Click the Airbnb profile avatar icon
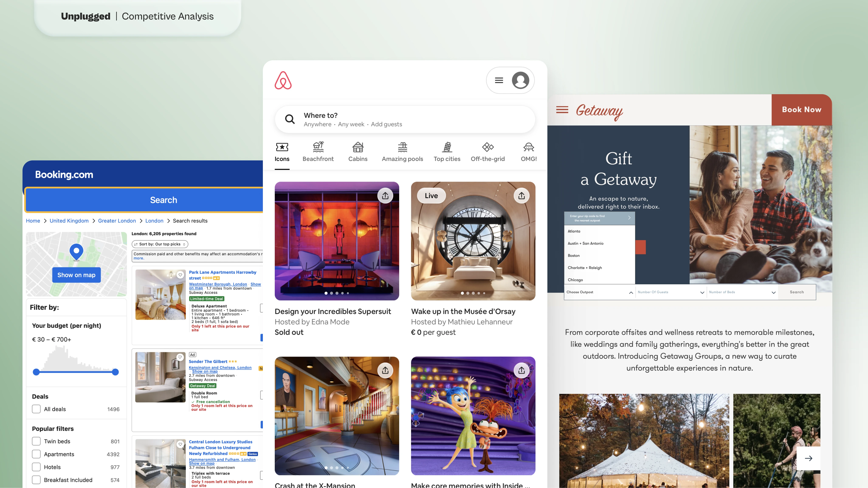 (x=520, y=80)
